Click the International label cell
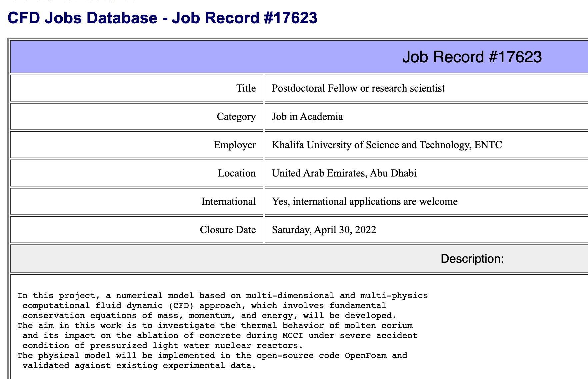 click(137, 201)
